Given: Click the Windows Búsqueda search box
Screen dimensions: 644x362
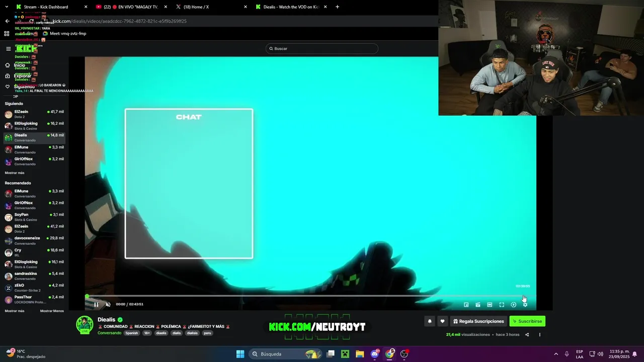Looking at the screenshot, I should point(285,354).
